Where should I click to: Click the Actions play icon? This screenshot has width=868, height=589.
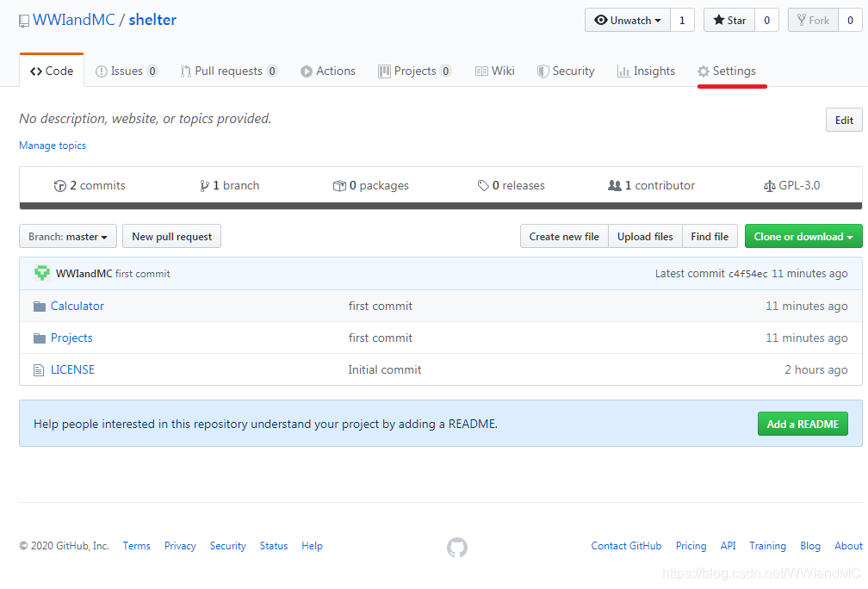307,71
